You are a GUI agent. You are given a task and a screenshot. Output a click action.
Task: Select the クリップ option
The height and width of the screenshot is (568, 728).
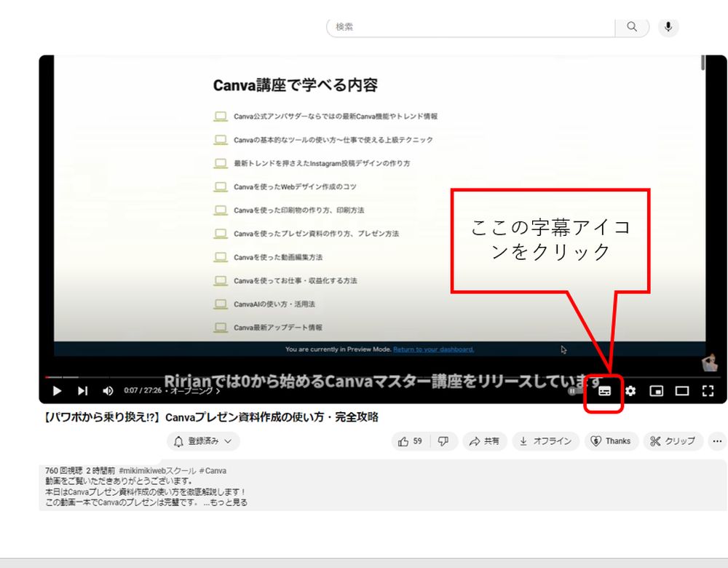(x=673, y=441)
